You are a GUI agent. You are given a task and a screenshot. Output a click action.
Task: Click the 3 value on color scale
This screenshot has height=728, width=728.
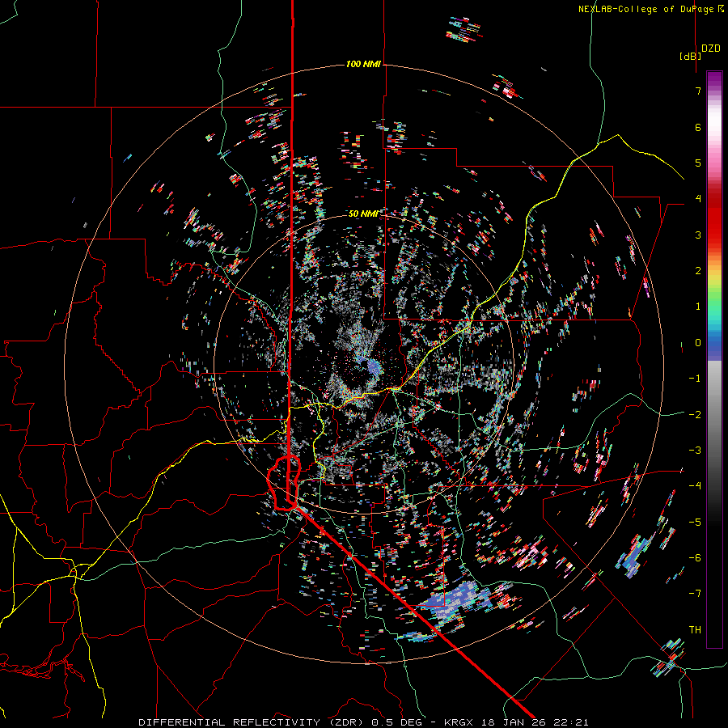coord(698,235)
